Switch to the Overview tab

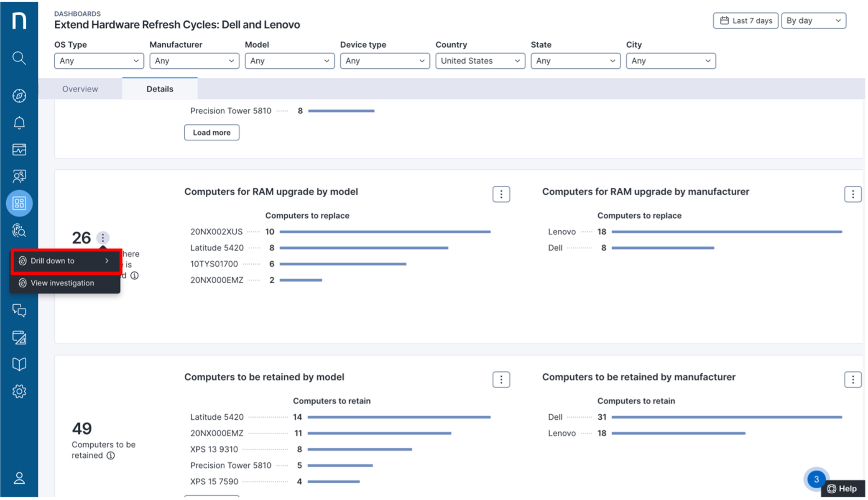[x=80, y=89]
